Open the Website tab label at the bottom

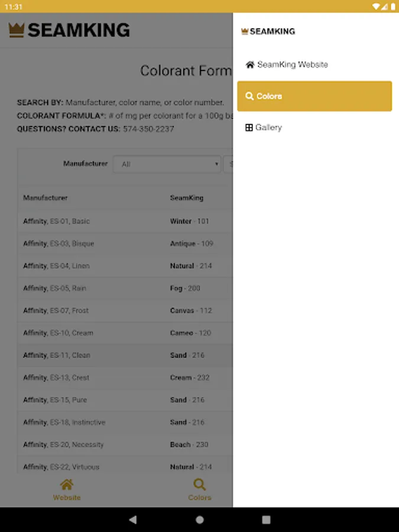(x=67, y=498)
